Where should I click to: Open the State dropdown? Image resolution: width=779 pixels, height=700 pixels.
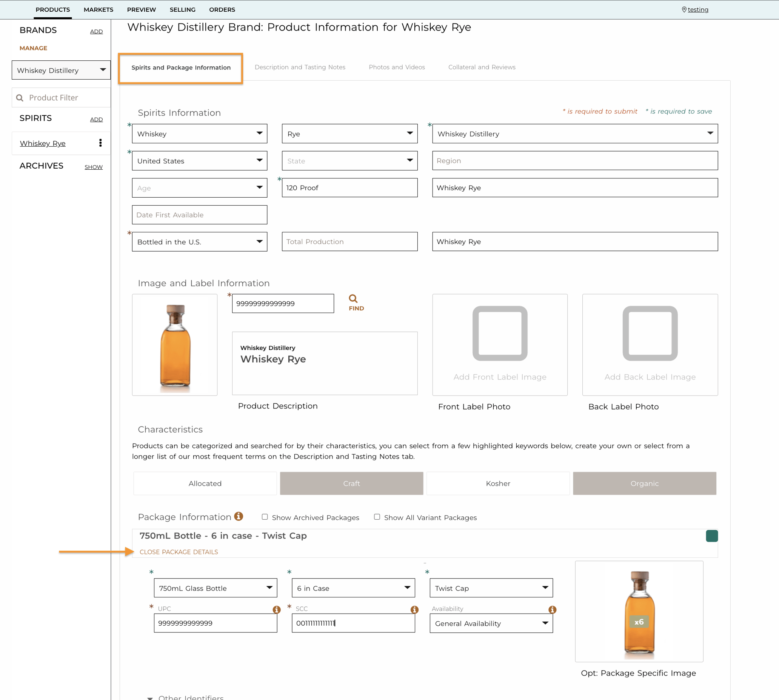pyautogui.click(x=349, y=161)
